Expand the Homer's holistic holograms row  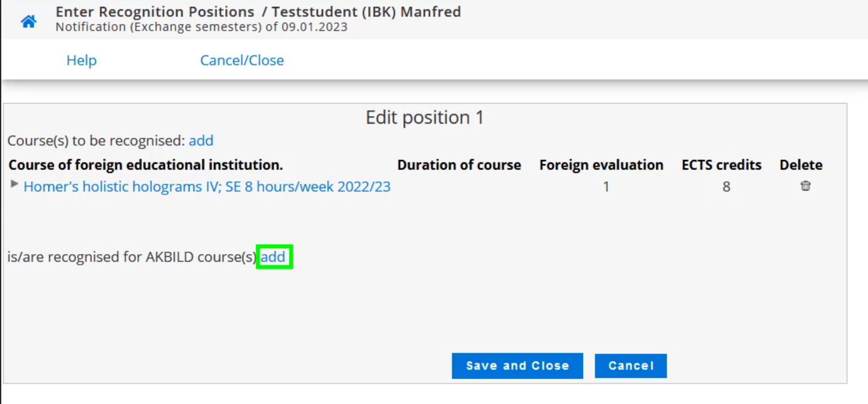(14, 184)
